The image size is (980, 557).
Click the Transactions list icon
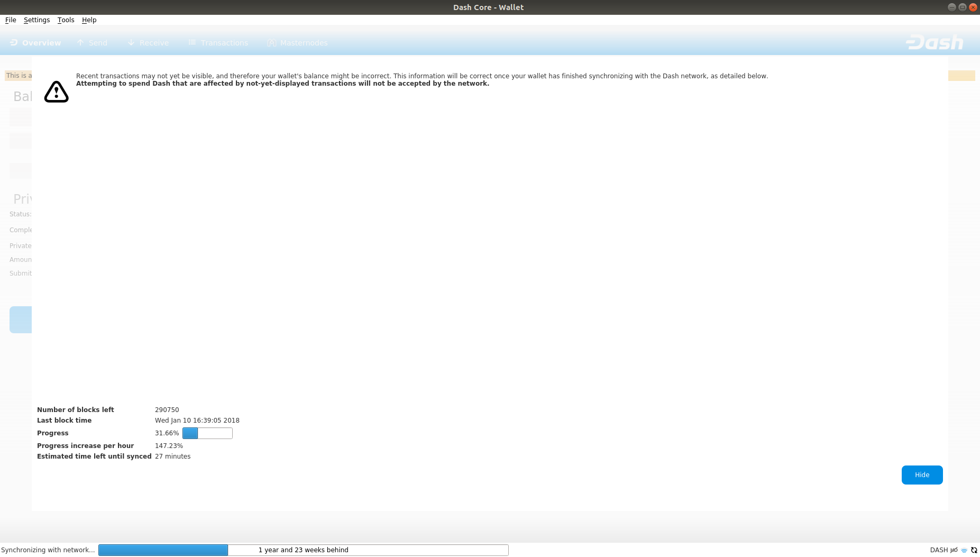pos(192,42)
